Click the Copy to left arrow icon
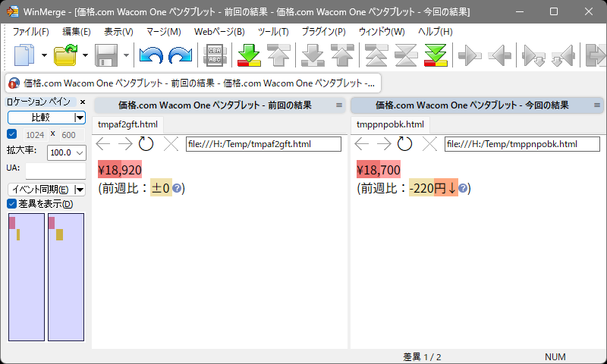 [x=499, y=55]
